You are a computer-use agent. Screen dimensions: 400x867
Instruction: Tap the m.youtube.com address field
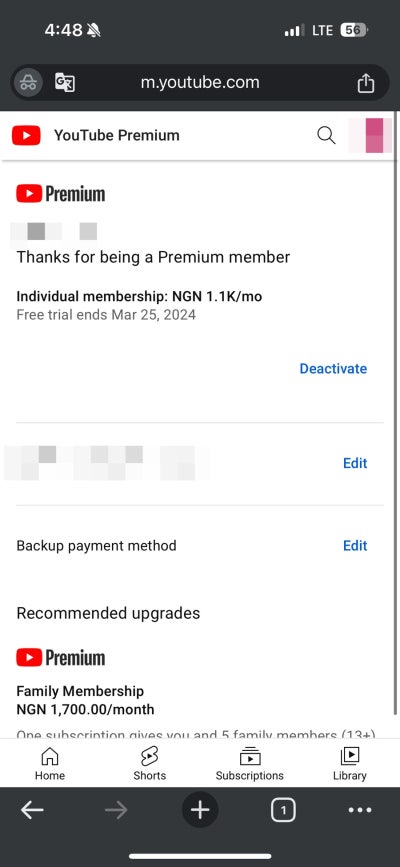tap(200, 83)
